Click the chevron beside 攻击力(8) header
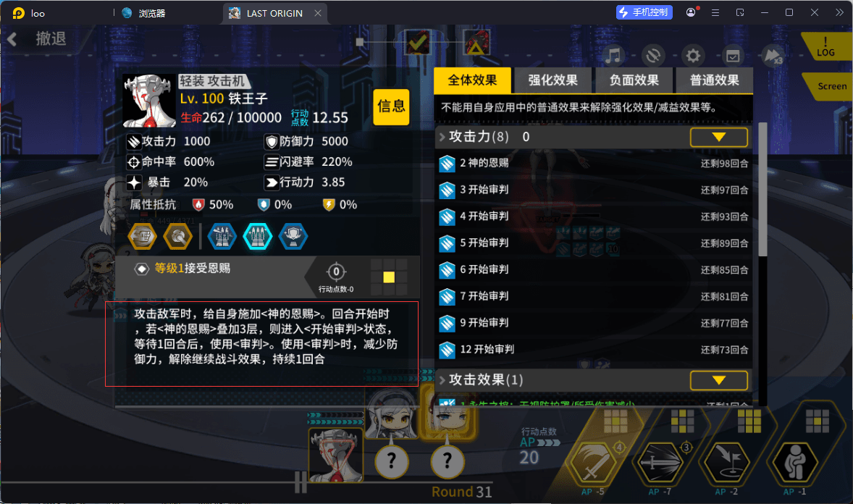This screenshot has height=504, width=853. click(442, 137)
